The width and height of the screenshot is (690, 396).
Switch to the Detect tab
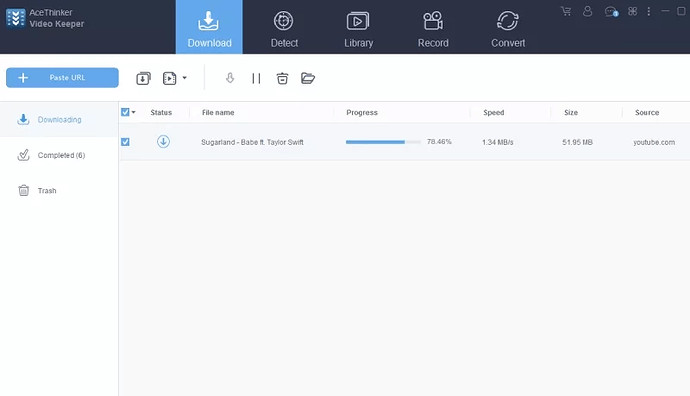284,27
